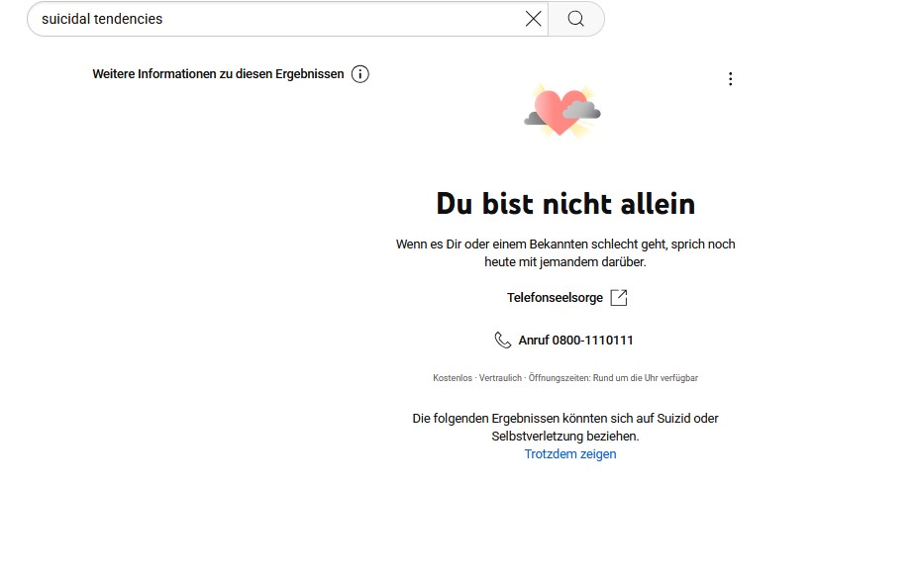Open the three-dot more options menu
The height and width of the screenshot is (588, 918).
(x=730, y=79)
